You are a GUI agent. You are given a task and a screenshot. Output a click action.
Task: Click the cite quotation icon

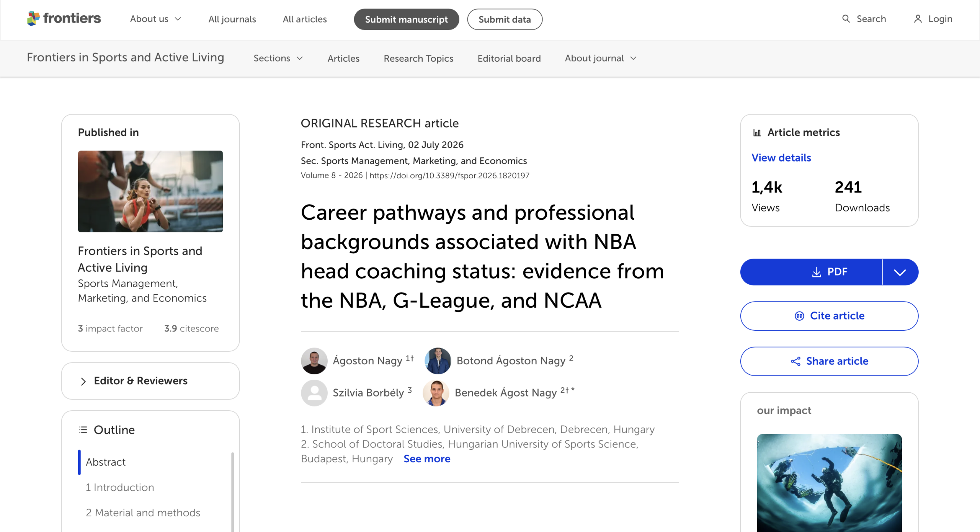point(799,316)
